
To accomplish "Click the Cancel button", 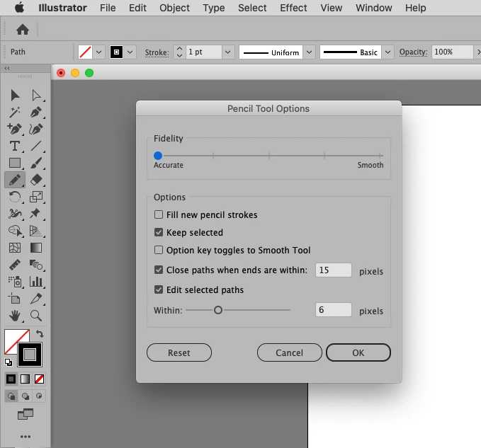I will click(289, 352).
